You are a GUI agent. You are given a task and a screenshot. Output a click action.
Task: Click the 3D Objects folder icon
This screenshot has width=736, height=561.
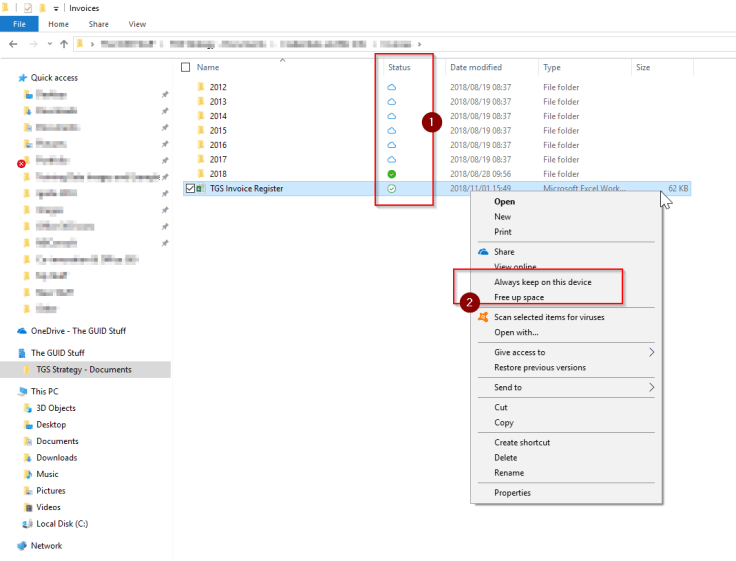pyautogui.click(x=26, y=408)
